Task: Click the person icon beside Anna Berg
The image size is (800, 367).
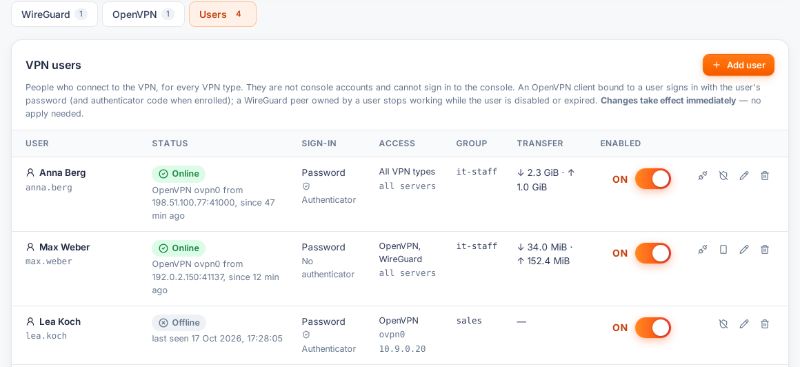Action: point(30,173)
